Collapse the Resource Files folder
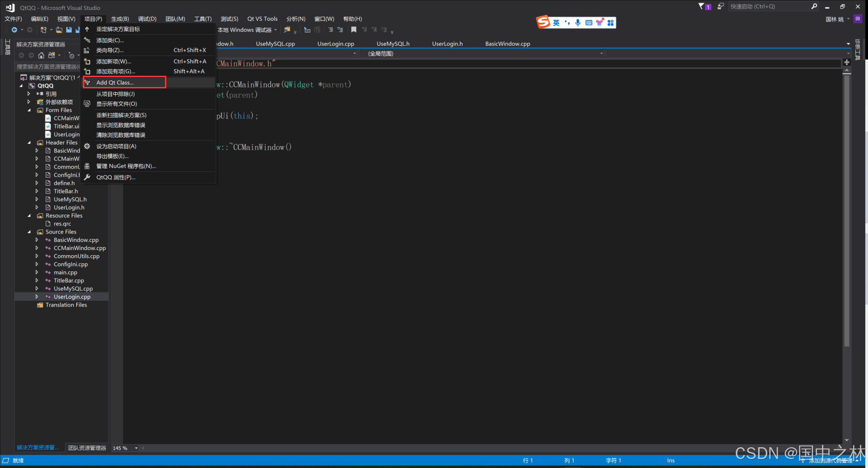The width and height of the screenshot is (868, 468). click(29, 216)
